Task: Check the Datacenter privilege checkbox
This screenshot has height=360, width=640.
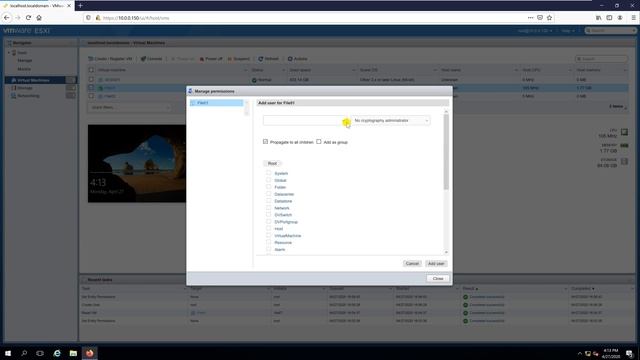Action: click(269, 194)
